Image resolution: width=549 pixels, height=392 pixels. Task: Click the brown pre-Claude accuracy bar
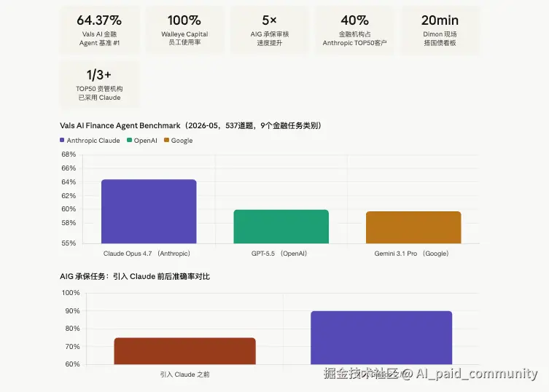185,351
